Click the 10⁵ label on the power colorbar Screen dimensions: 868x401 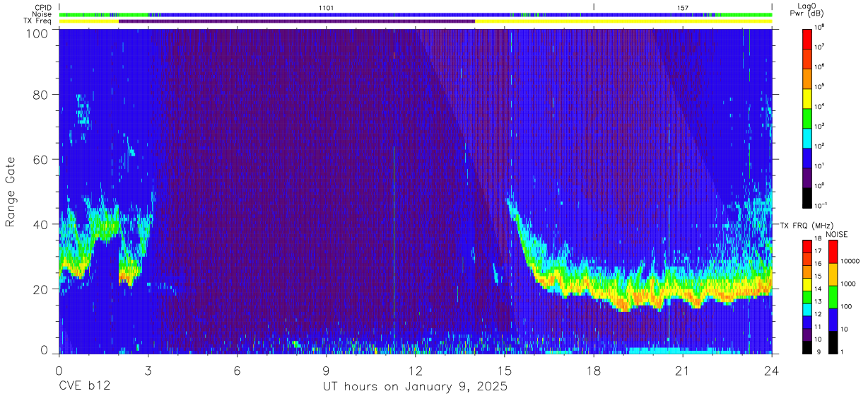pos(819,86)
